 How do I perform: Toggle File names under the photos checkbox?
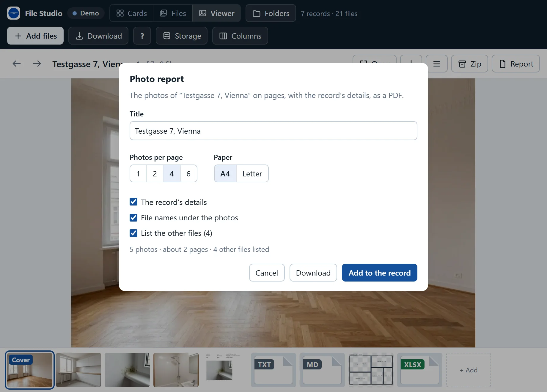coord(133,217)
